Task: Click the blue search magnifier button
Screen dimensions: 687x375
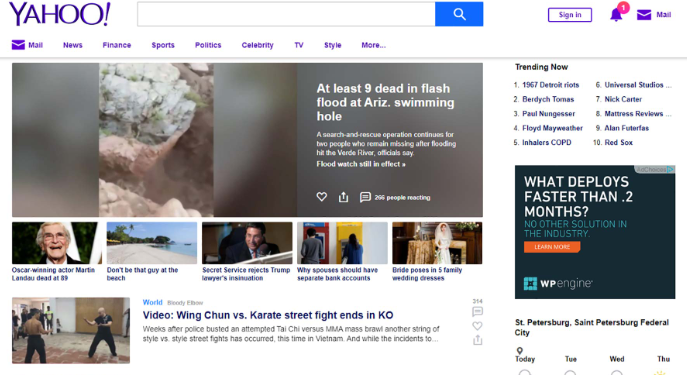Action: 459,14
